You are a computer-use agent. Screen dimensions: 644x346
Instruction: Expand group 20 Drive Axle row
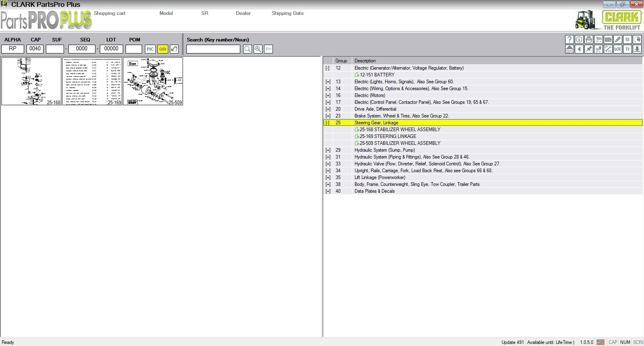point(328,109)
